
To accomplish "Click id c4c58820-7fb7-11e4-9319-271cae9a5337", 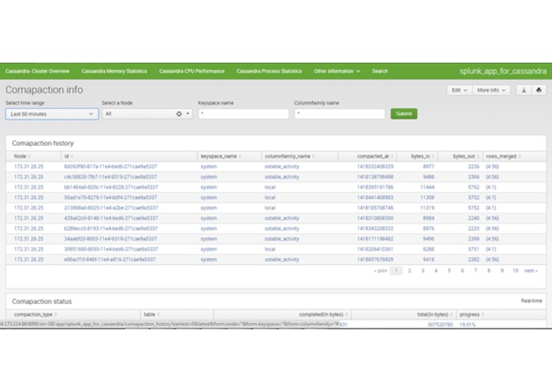I will coord(110,177).
